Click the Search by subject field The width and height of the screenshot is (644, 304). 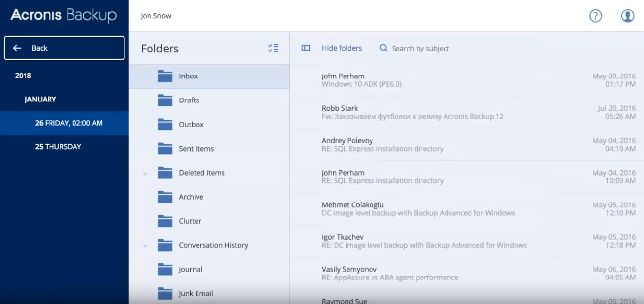point(421,49)
